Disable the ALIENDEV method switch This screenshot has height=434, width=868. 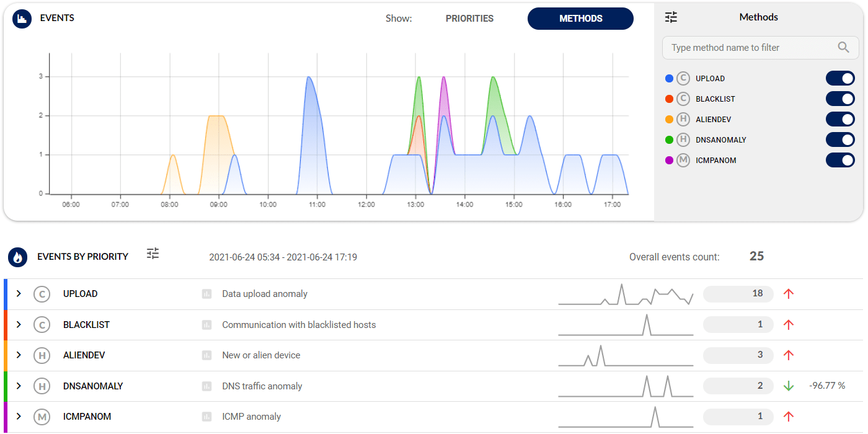pyautogui.click(x=840, y=120)
